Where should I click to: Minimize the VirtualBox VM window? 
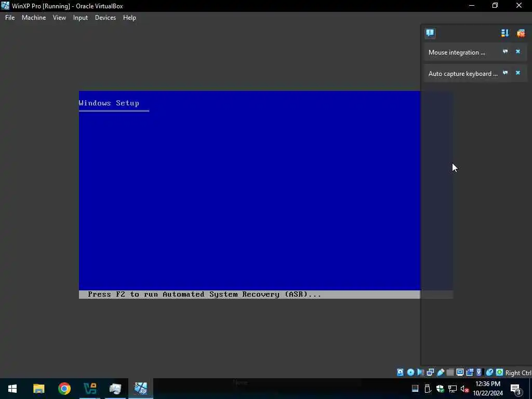(471, 6)
